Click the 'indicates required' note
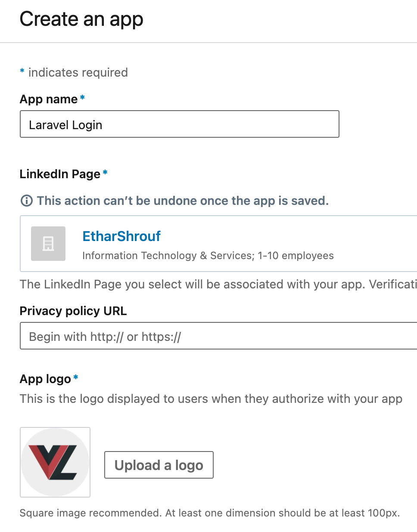Viewport: 417px width, 532px height. 78,72
